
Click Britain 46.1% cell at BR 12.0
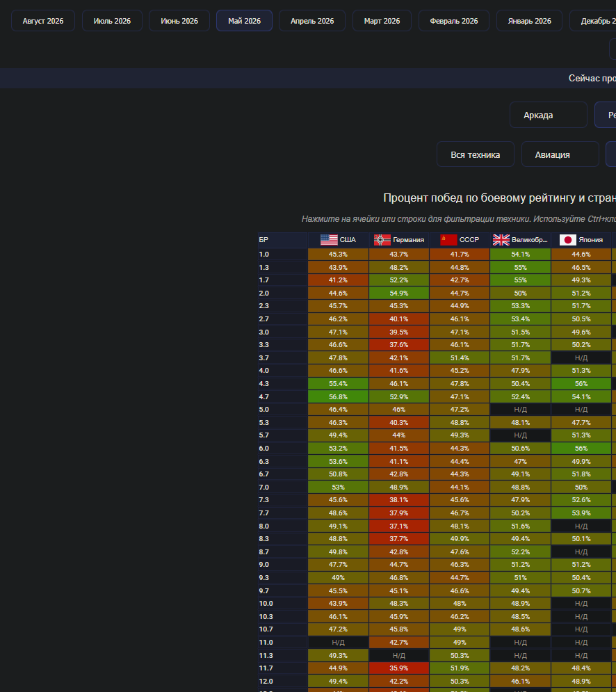pyautogui.click(x=520, y=681)
